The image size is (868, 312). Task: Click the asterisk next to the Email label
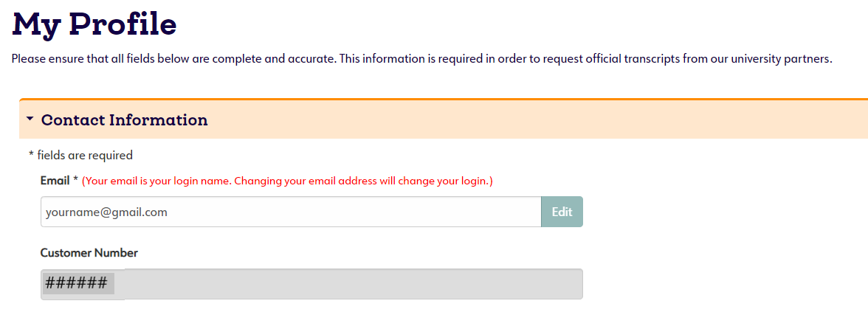pyautogui.click(x=75, y=180)
